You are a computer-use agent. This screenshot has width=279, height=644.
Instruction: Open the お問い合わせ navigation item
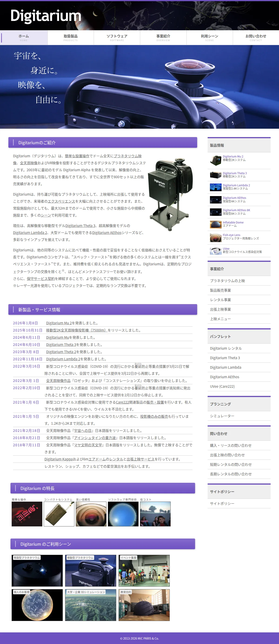[x=256, y=38]
